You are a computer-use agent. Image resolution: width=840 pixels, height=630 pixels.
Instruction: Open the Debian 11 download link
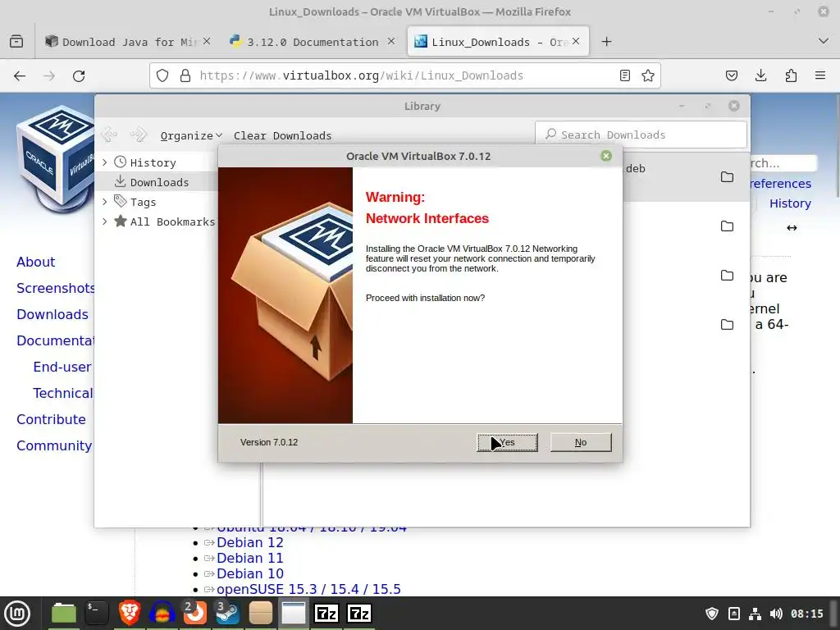249,558
